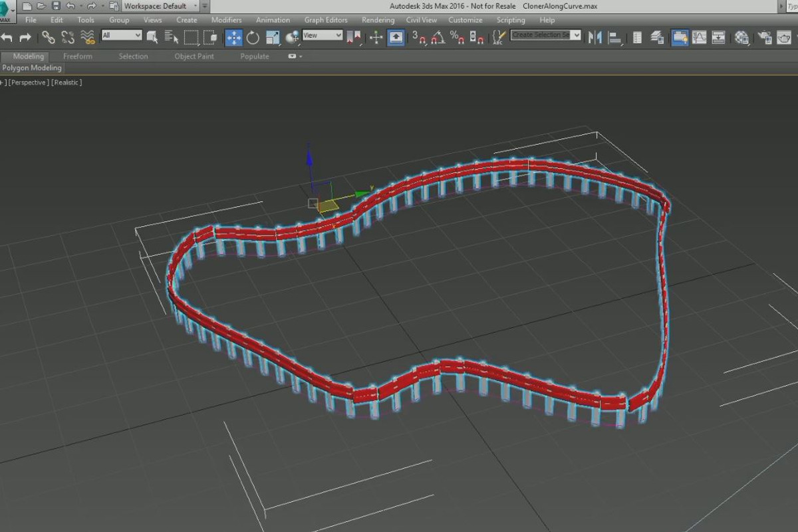This screenshot has width=798, height=532.
Task: Undo with the main toolbar arrow
Action: click(x=7, y=37)
